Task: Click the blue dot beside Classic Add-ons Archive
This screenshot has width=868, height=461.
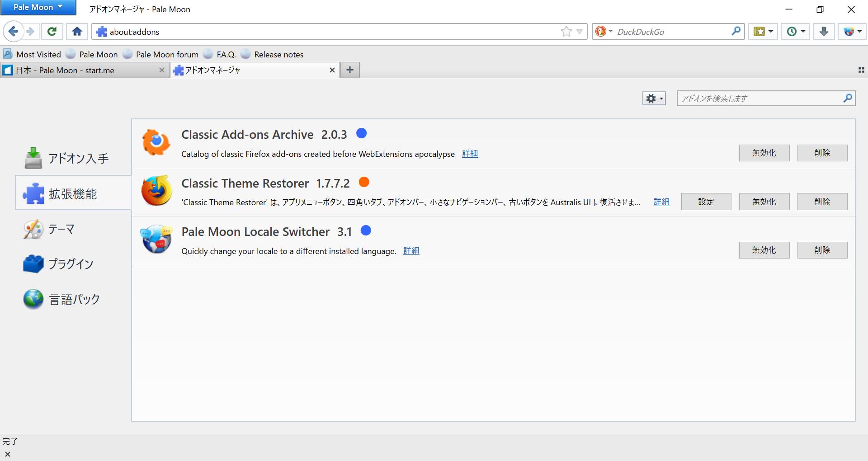Action: click(x=361, y=133)
